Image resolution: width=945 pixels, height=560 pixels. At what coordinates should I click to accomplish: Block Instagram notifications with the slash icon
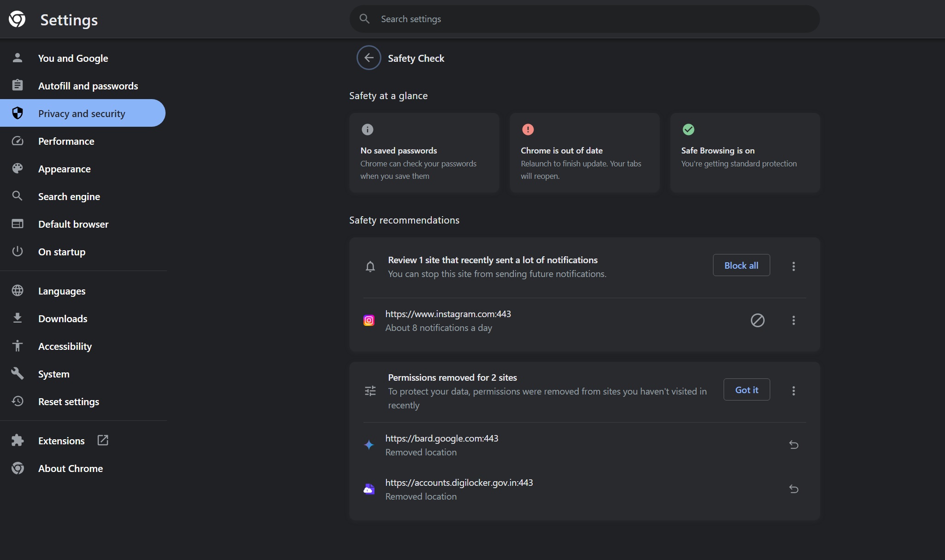(x=757, y=320)
